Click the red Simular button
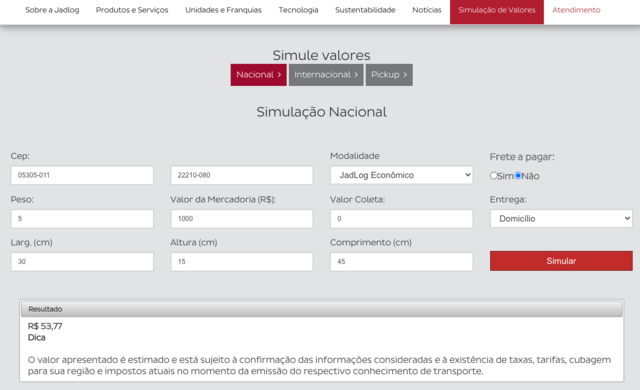The height and width of the screenshot is (390, 640). [561, 261]
